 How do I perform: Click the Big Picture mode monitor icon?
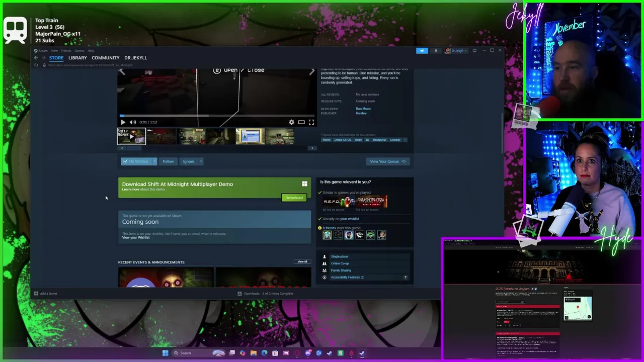(474, 51)
